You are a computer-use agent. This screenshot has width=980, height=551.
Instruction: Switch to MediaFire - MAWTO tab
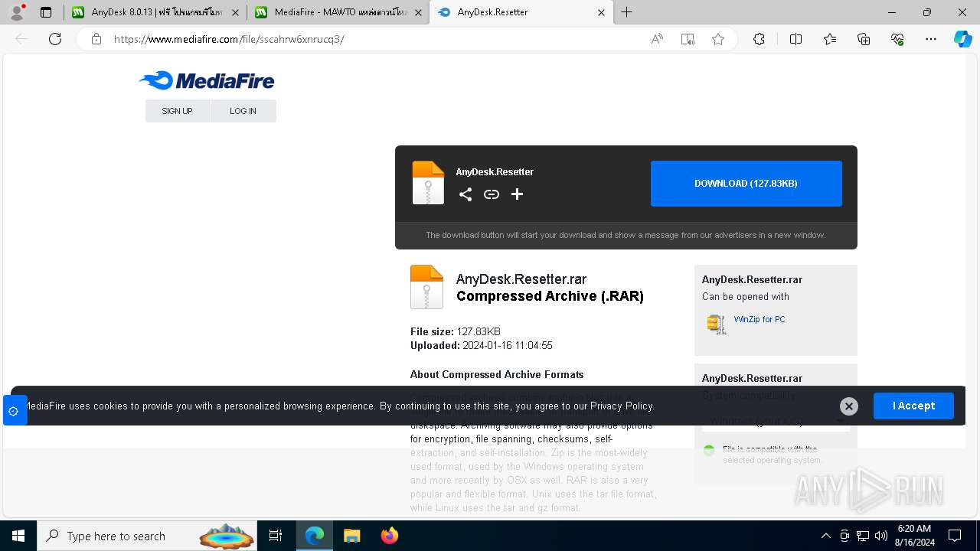[x=338, y=12]
